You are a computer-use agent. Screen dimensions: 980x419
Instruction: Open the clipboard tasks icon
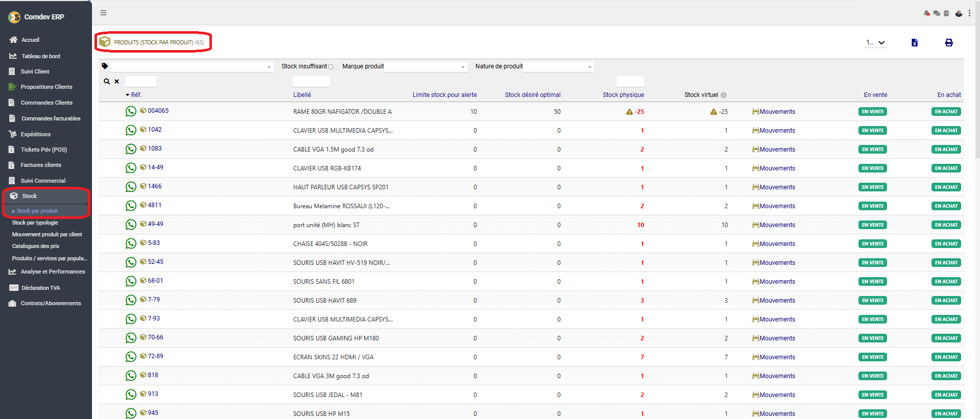click(946, 13)
